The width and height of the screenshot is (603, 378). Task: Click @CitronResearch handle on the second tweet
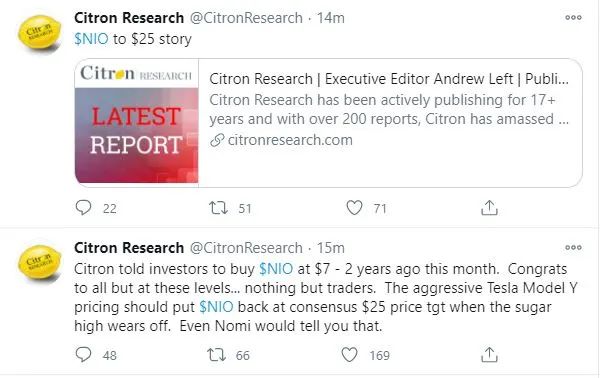point(246,248)
